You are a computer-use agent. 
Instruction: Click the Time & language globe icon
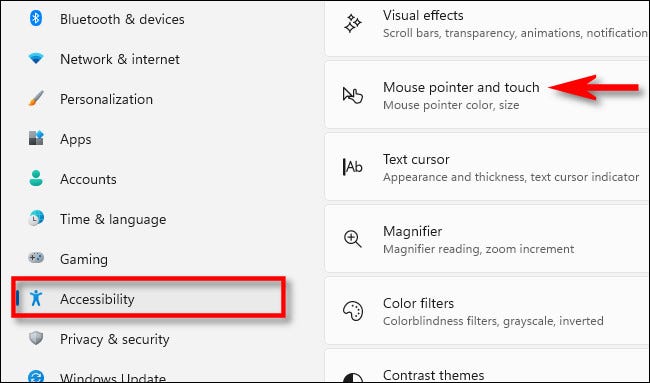click(x=36, y=218)
